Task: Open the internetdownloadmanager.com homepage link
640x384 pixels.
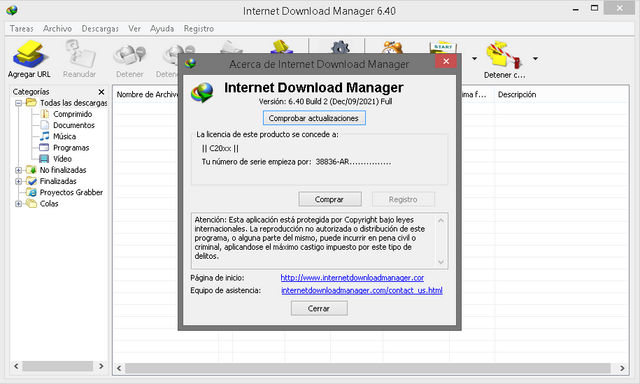Action: coord(352,278)
